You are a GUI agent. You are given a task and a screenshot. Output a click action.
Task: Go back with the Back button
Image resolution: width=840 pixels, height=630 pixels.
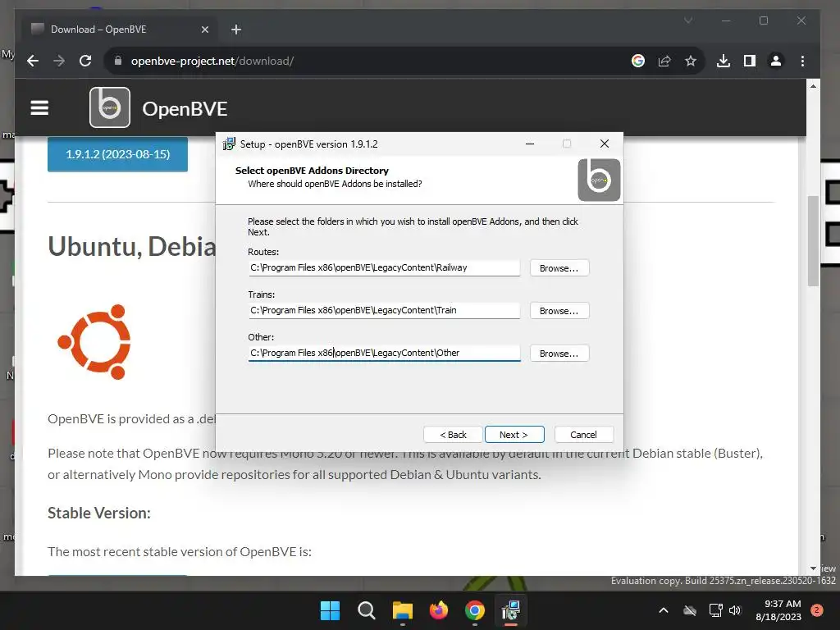[x=453, y=435]
